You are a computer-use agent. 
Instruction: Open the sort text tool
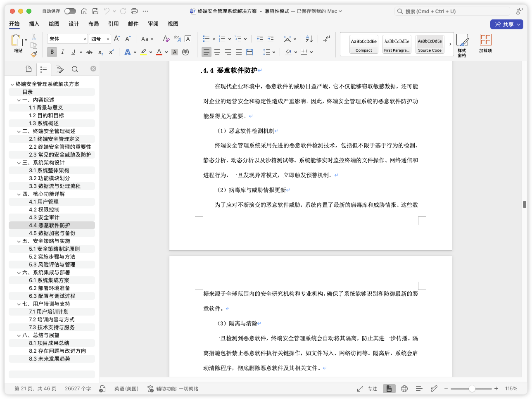[308, 38]
